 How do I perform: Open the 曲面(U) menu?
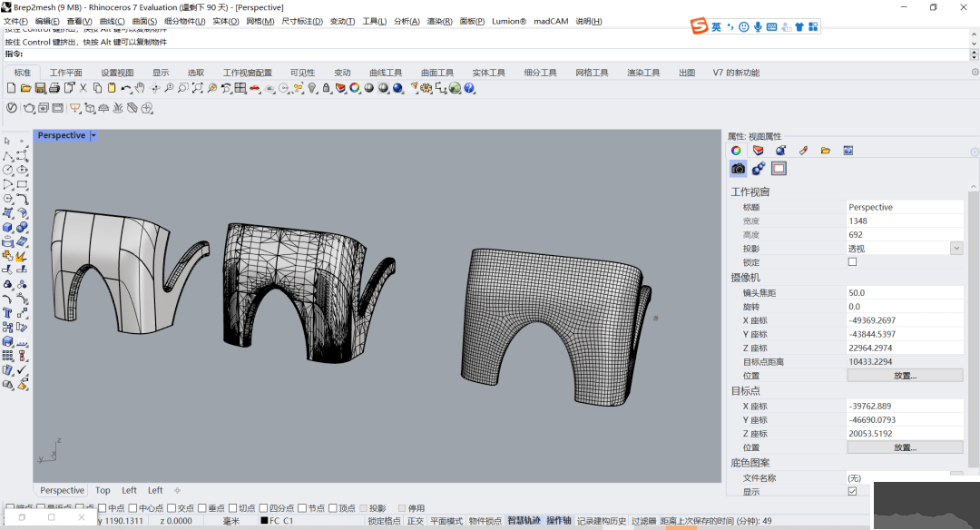[145, 21]
